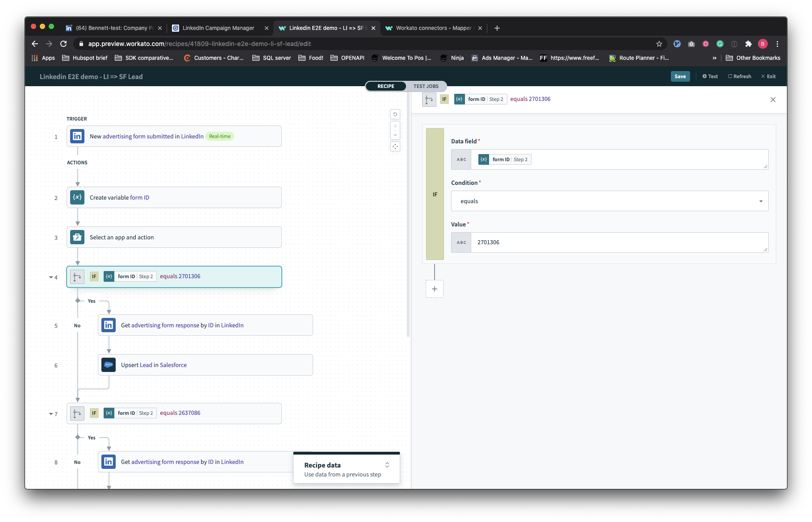Click the ABC type icon beside the Value field

(x=461, y=242)
